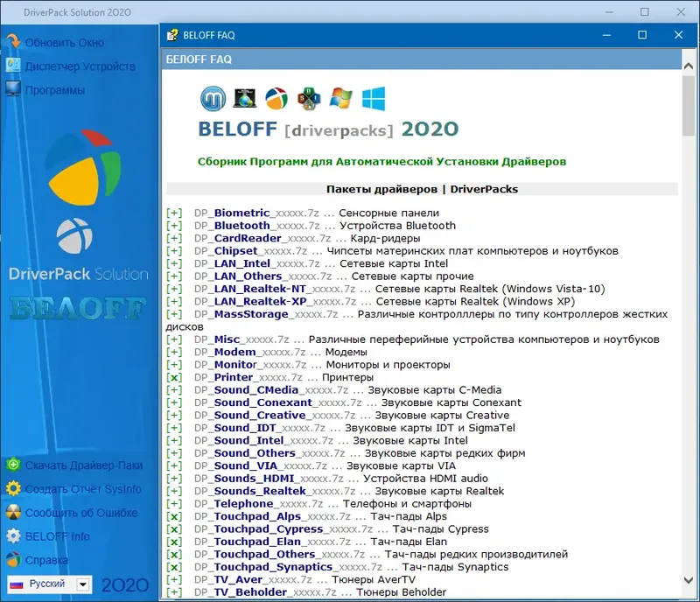Image resolution: width=700 pixels, height=602 pixels.
Task: Expand [+] next to DP_Bluetooth
Action: [x=174, y=226]
